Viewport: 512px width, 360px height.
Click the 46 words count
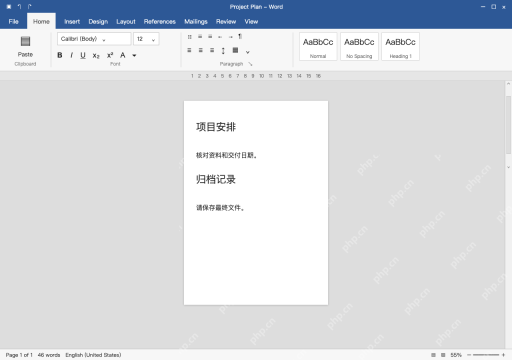pos(49,355)
